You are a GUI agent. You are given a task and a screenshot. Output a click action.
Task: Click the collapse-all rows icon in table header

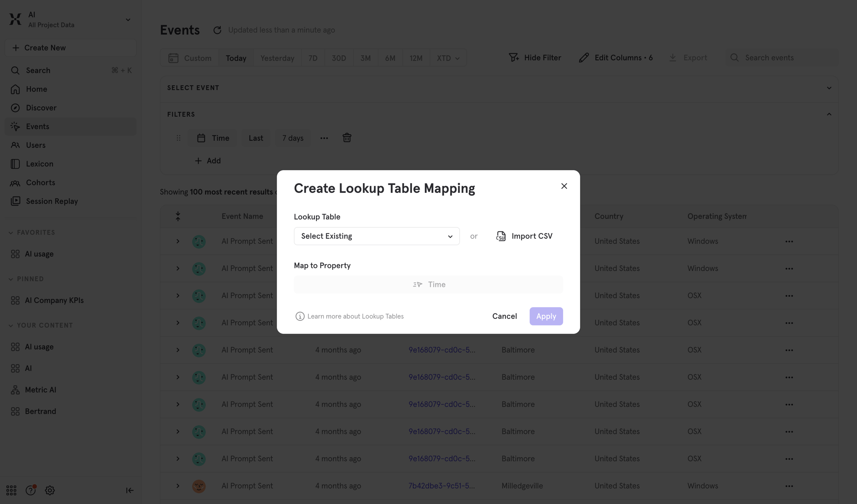(x=178, y=216)
